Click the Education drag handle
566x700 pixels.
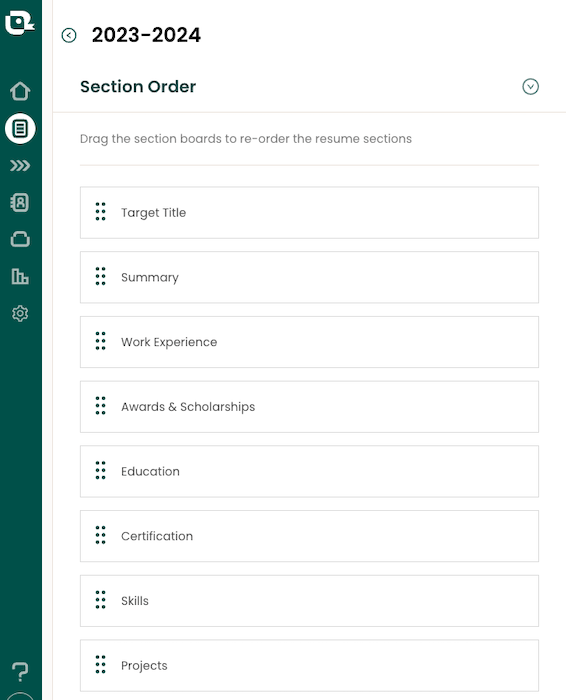[100, 471]
